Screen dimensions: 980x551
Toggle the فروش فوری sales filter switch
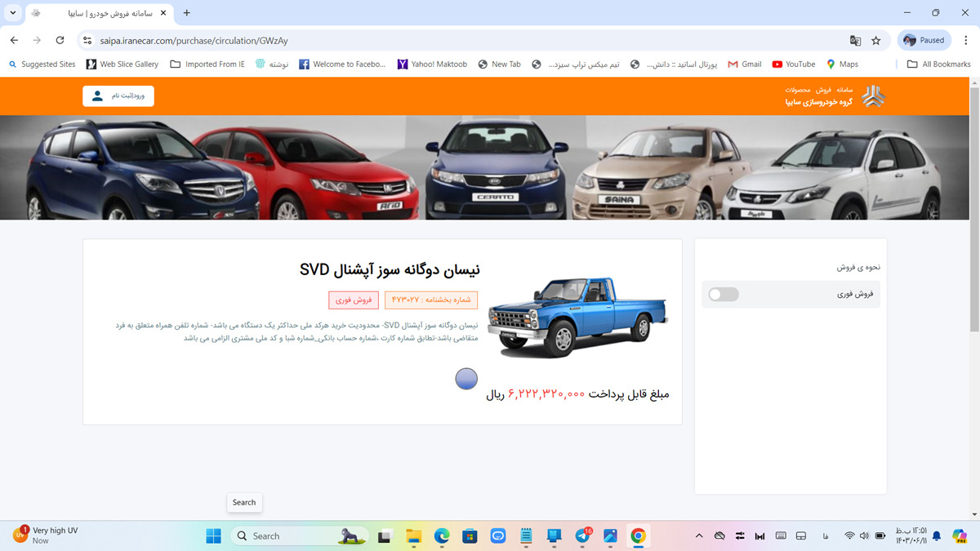[x=724, y=294]
